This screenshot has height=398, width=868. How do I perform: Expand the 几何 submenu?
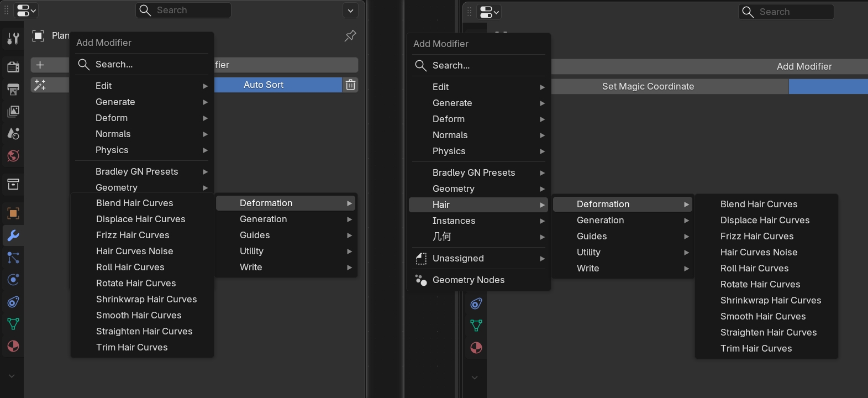[x=478, y=237]
